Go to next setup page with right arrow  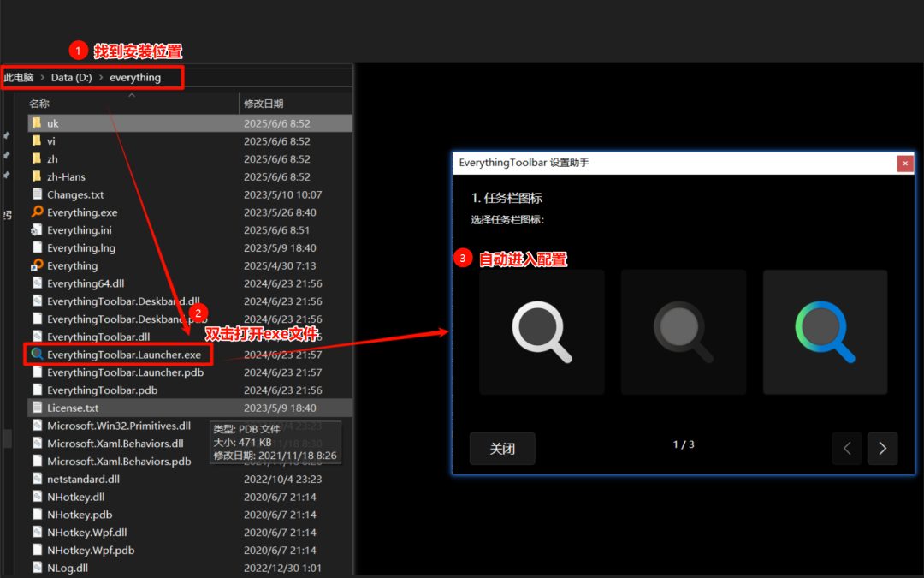tap(882, 448)
